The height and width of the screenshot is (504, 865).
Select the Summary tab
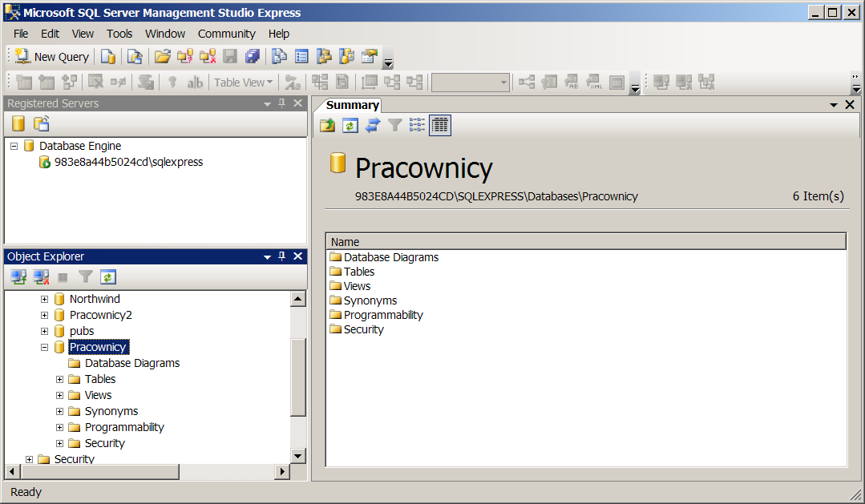pos(352,105)
